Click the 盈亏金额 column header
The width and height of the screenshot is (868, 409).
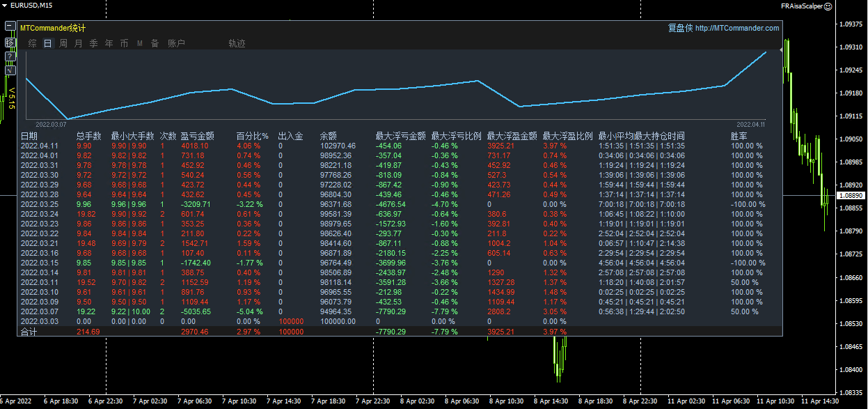click(x=197, y=136)
